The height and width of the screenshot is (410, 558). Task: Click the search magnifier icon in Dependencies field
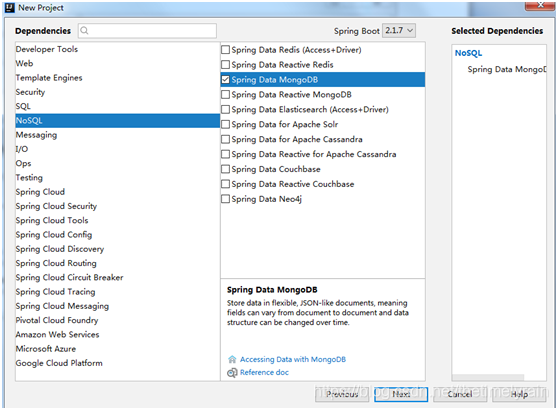point(84,31)
